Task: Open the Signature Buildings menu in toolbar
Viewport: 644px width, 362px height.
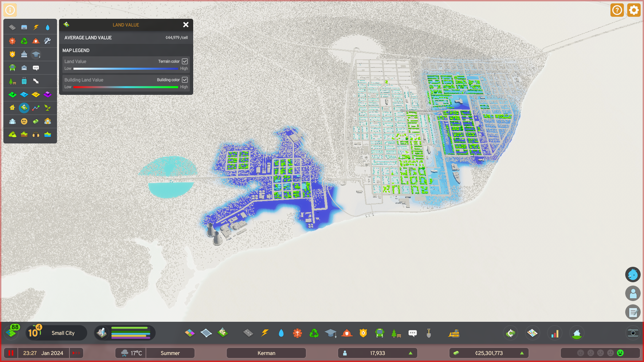Action: [222, 333]
